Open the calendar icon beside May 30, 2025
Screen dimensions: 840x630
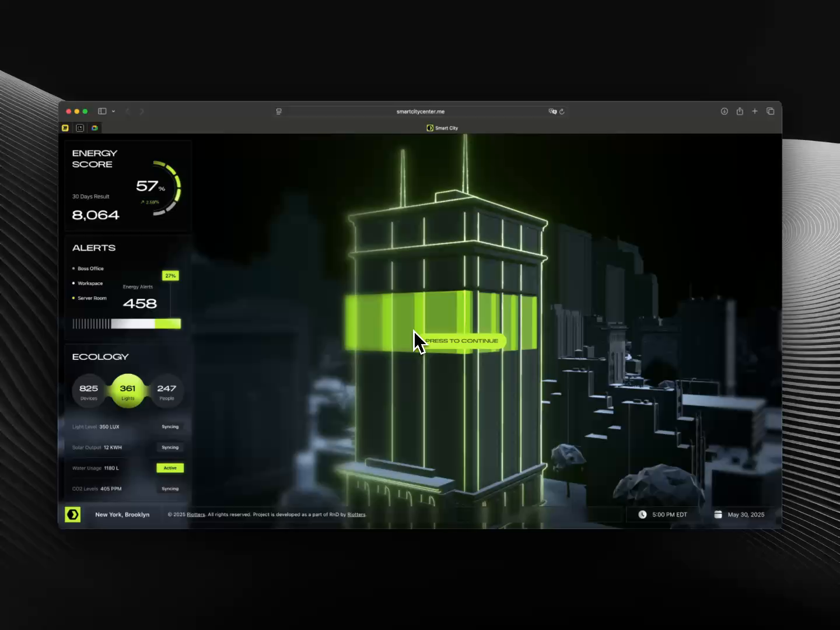pos(717,514)
